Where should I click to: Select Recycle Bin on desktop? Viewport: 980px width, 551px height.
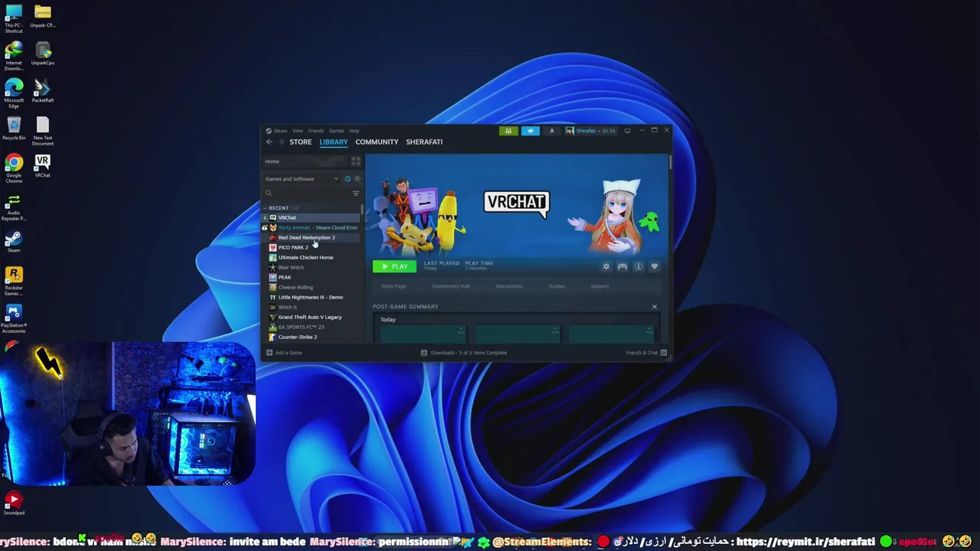pyautogui.click(x=14, y=129)
